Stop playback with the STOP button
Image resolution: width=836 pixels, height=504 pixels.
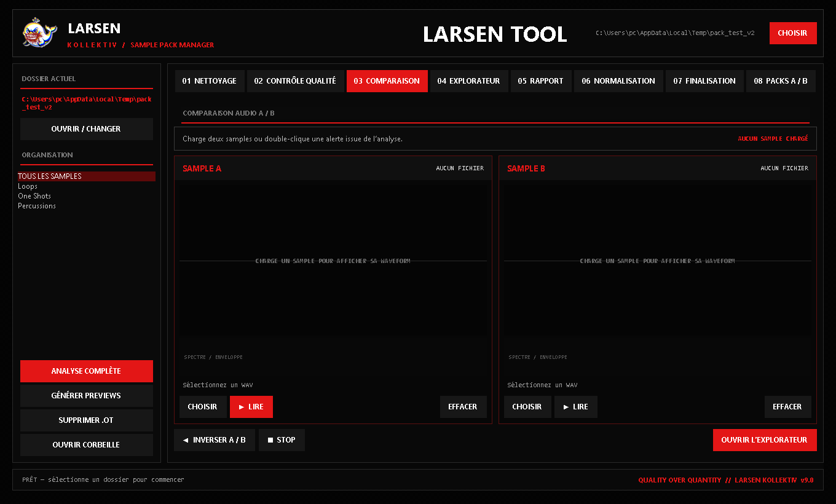pyautogui.click(x=282, y=440)
